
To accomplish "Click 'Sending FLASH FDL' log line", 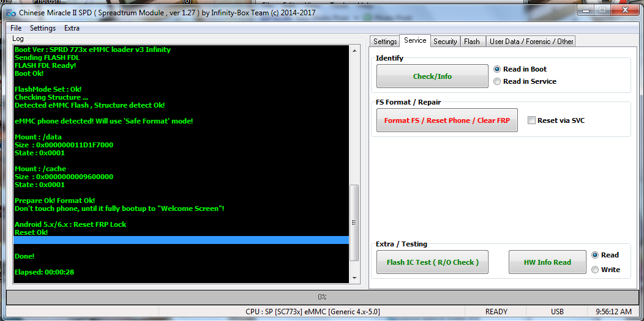I will [47, 57].
